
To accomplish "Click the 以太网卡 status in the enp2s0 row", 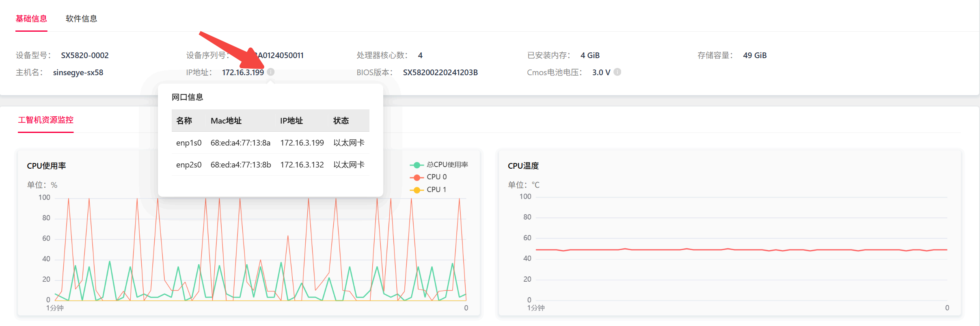I will (x=349, y=165).
